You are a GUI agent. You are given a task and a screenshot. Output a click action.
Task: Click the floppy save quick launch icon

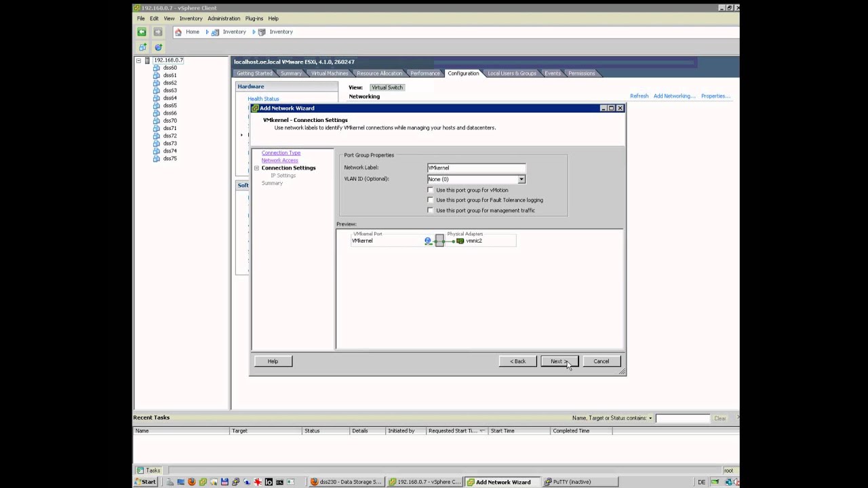coord(224,482)
